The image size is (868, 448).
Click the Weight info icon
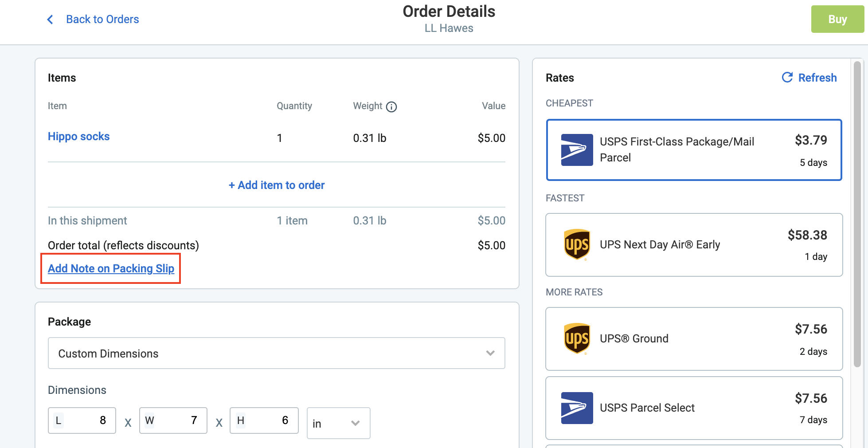(391, 107)
